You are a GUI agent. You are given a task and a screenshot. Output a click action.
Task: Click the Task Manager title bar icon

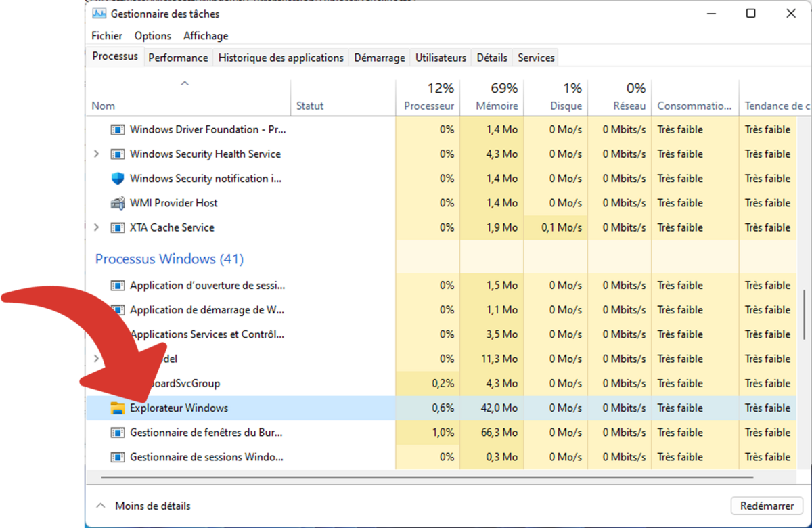click(99, 14)
